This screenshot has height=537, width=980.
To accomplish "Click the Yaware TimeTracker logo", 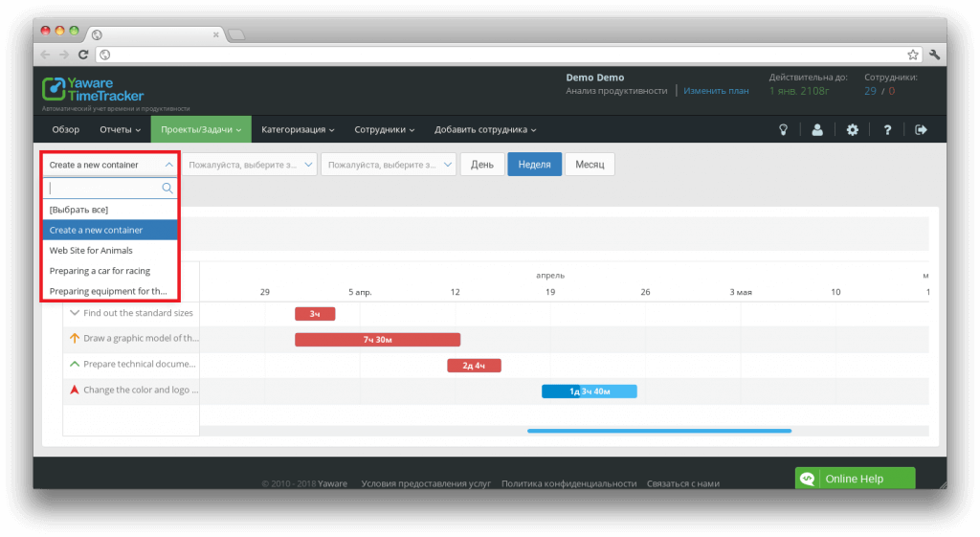I will 93,89.
